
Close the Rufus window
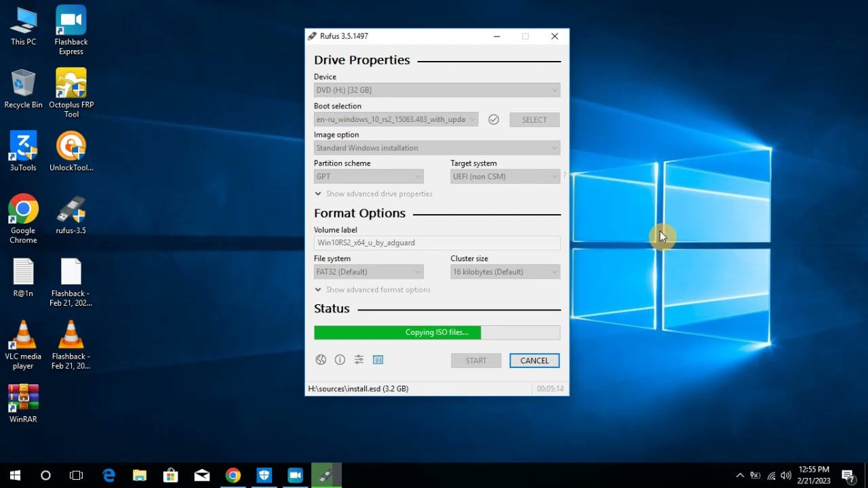pyautogui.click(x=555, y=36)
